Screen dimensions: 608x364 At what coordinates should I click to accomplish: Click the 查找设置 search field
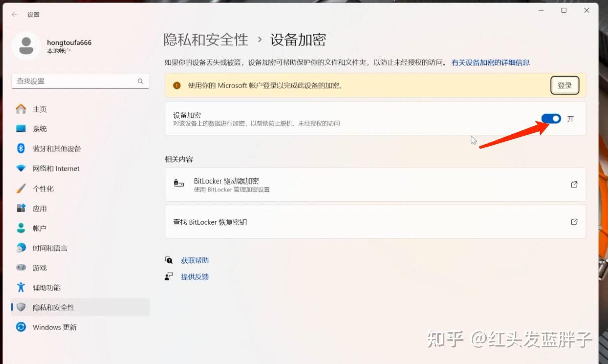tap(80, 81)
